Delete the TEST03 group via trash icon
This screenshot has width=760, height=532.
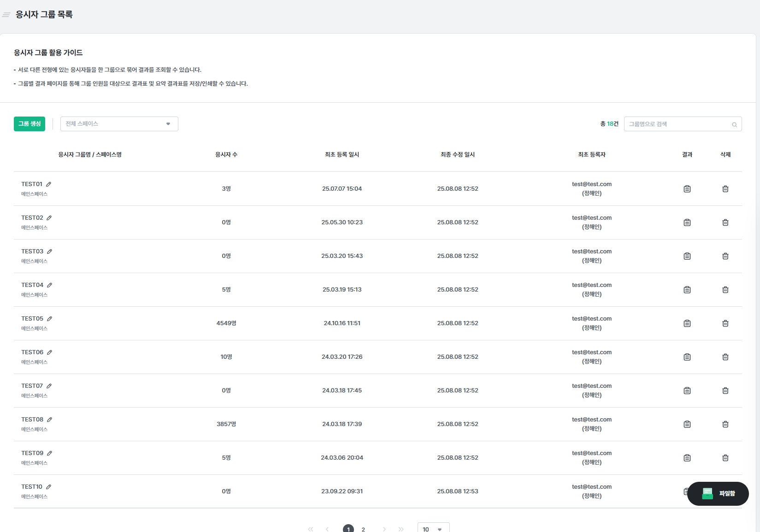coord(725,256)
